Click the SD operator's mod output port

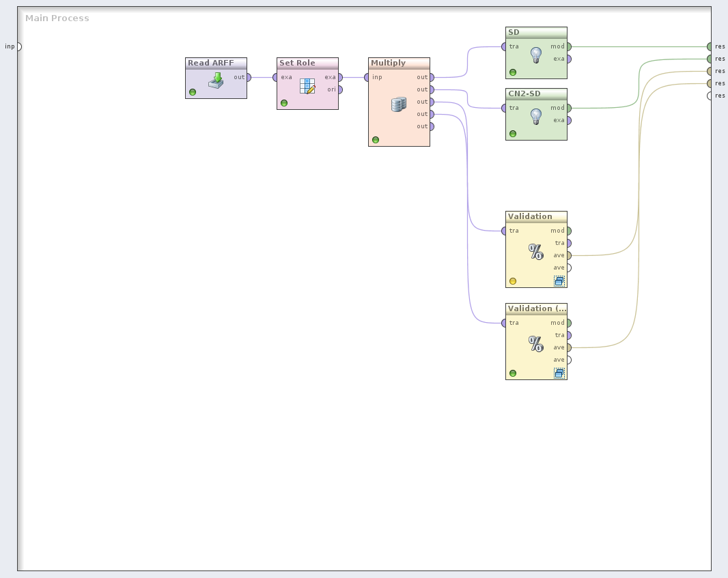tap(568, 46)
